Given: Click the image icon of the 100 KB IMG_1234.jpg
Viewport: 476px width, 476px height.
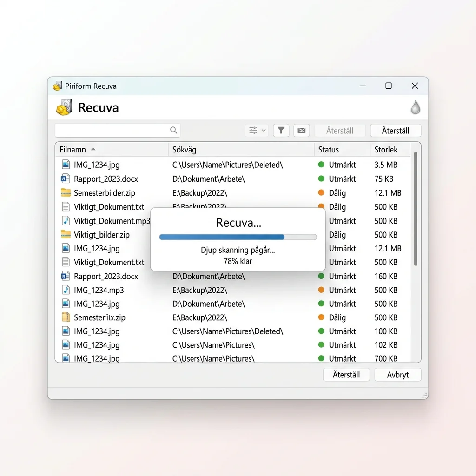Looking at the screenshot, I should pyautogui.click(x=66, y=331).
